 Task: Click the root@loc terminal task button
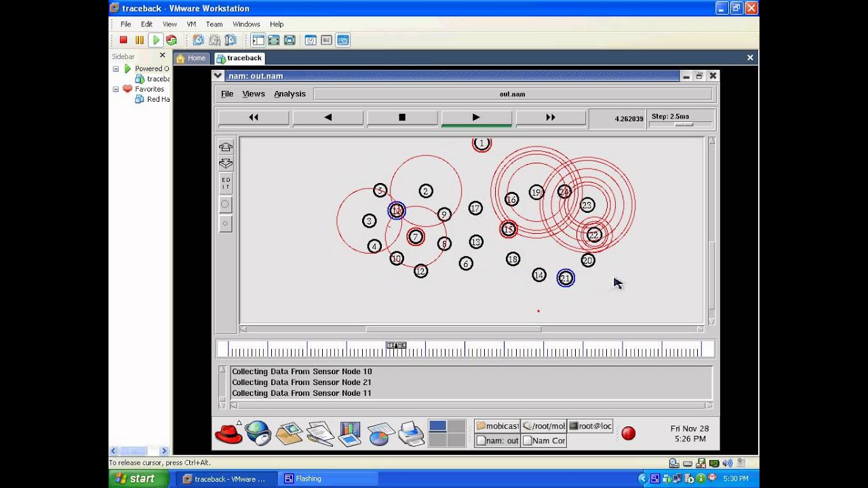(590, 426)
